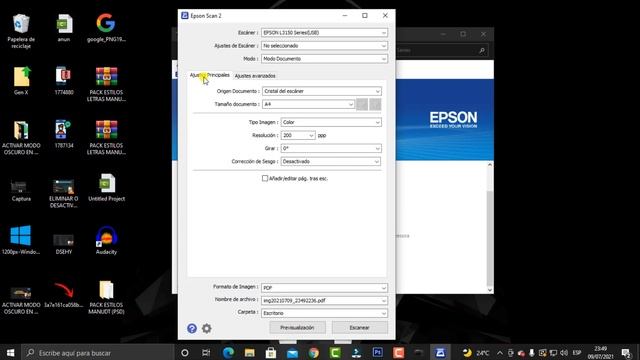640x360 pixels.
Task: Open the notification center icon
Action: tap(627, 353)
